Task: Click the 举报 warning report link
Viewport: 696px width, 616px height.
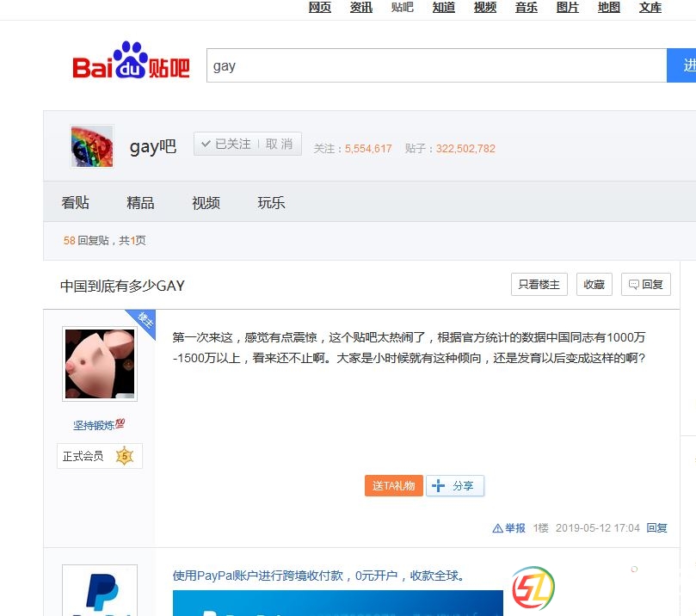Action: pos(508,528)
